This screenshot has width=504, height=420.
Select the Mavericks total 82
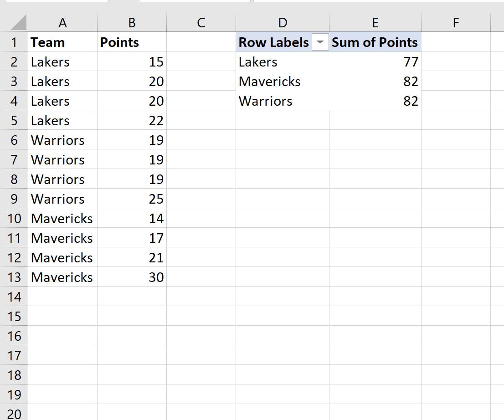point(375,81)
